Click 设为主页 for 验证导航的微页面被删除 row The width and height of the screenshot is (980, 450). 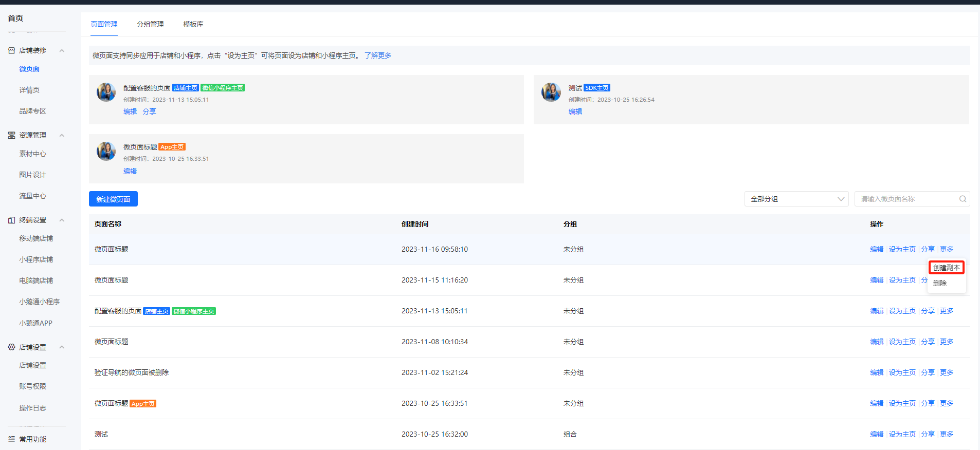click(902, 372)
